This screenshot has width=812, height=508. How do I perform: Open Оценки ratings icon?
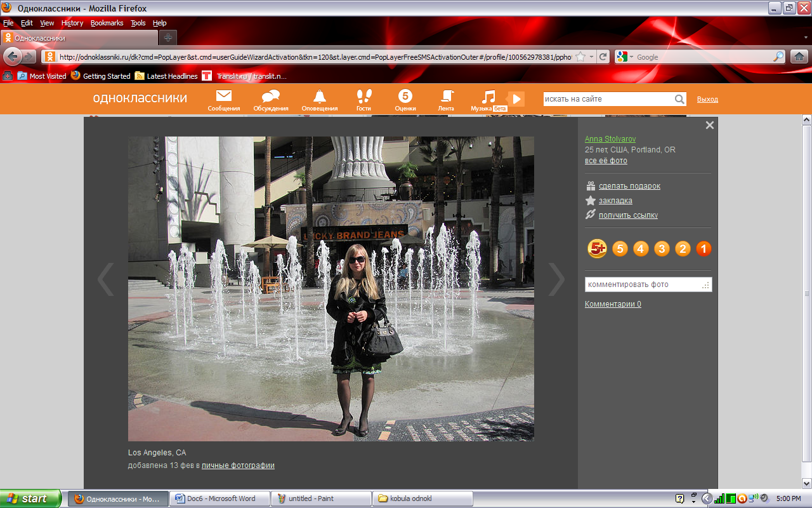[x=405, y=97]
